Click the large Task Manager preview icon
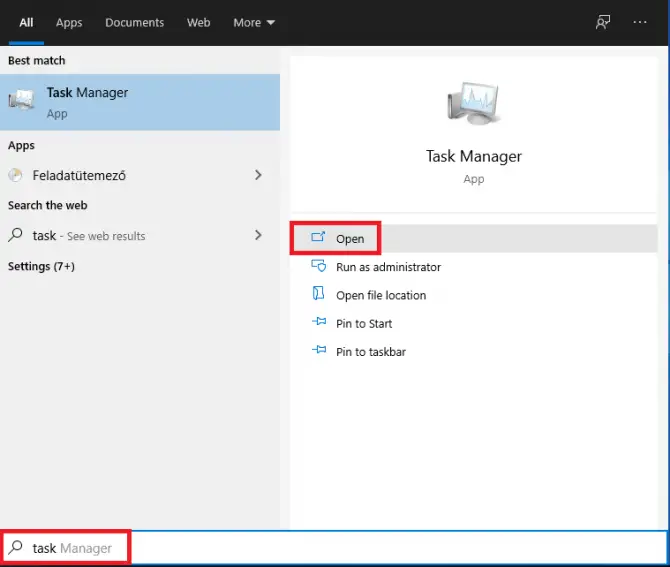This screenshot has height=567, width=670. click(473, 103)
